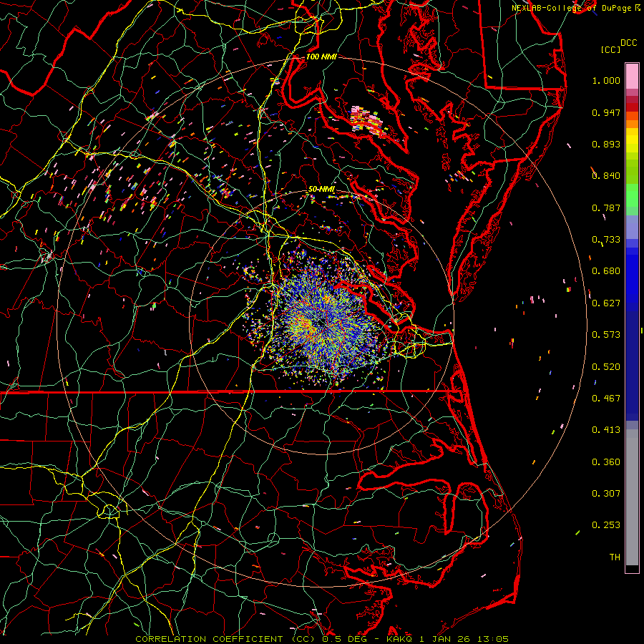Click the DCC product label above the scale
This screenshot has width=644, height=644.
(628, 43)
